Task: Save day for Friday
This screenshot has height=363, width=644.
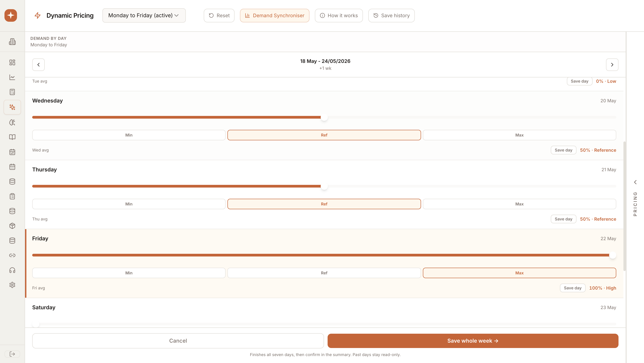Action: [x=572, y=288]
